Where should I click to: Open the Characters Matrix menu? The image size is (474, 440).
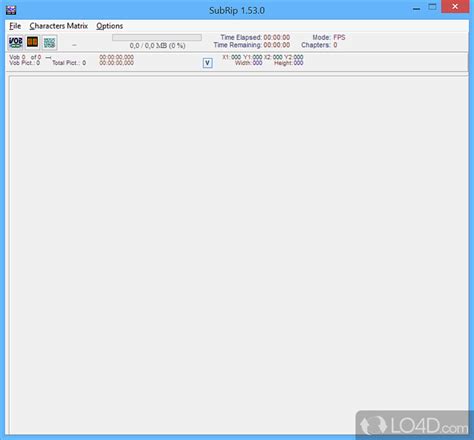59,26
